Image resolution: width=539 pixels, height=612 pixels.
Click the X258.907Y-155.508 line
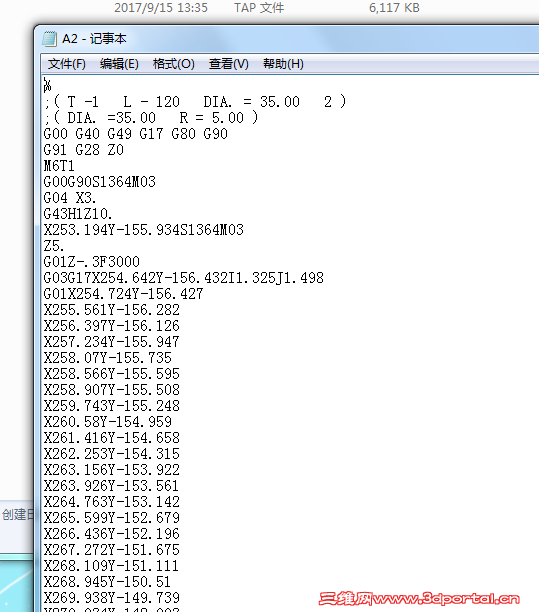pyautogui.click(x=112, y=390)
